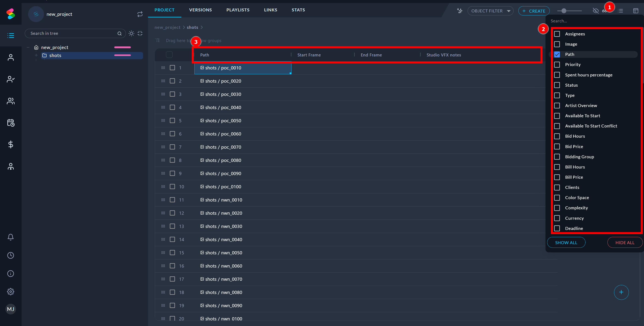Open the Playlists tab
This screenshot has height=326, width=644.
238,10
